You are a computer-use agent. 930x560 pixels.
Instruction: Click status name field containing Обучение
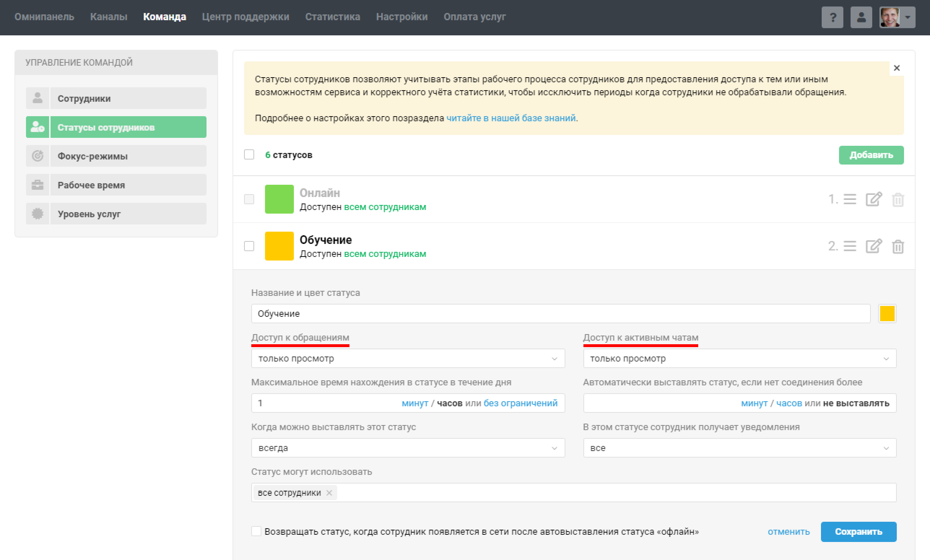coord(560,314)
